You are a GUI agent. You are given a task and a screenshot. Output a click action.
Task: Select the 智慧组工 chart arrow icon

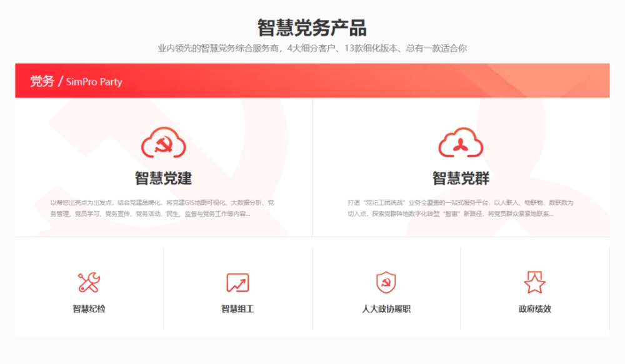(x=237, y=283)
